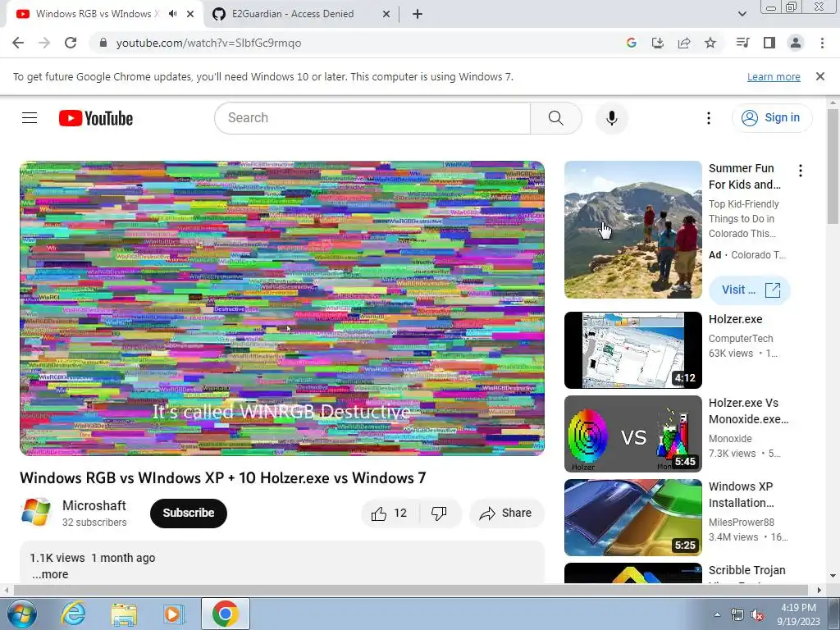Click the search magnifier button

point(555,118)
